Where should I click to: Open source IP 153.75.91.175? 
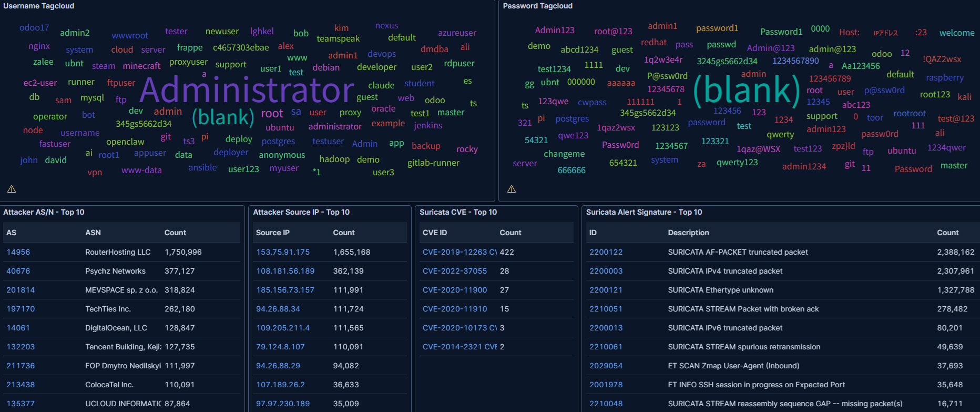coord(283,252)
